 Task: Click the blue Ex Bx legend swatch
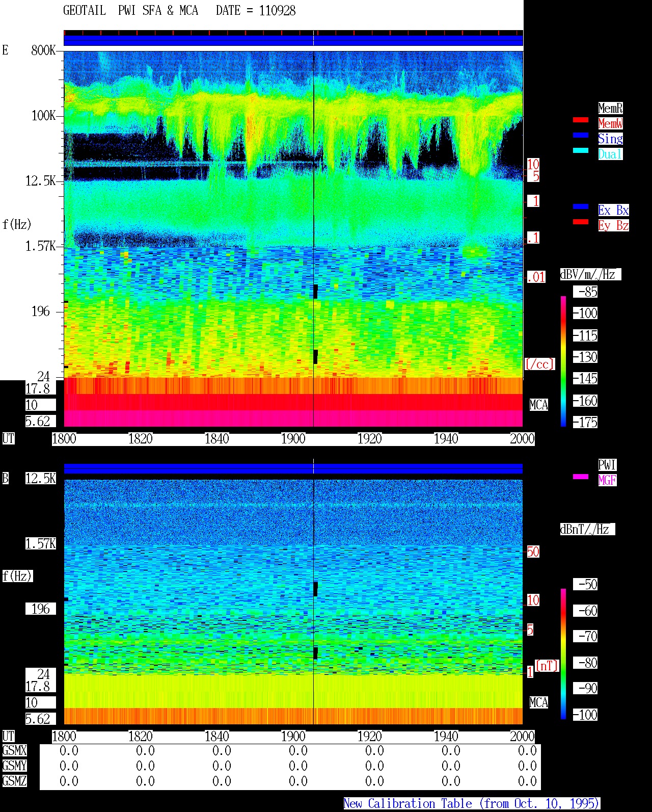(x=581, y=206)
